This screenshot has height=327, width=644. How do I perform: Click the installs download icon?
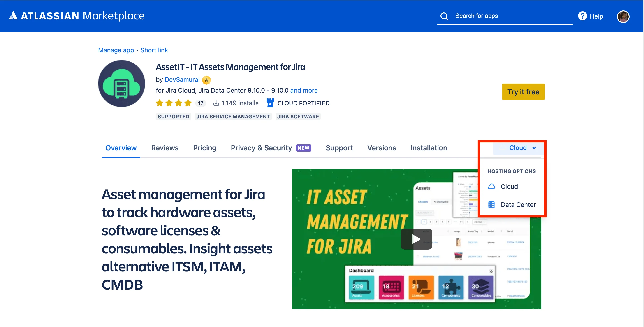click(x=216, y=103)
